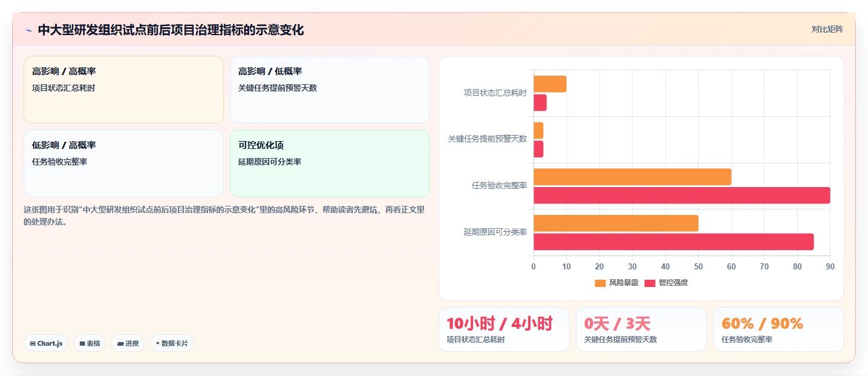Click the 90 tick on the x-axis

[830, 266]
